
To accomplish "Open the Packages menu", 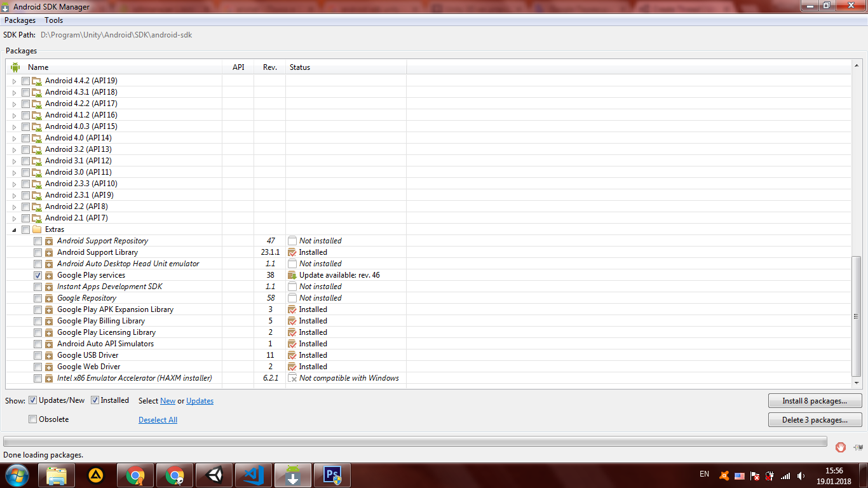I will click(x=20, y=20).
